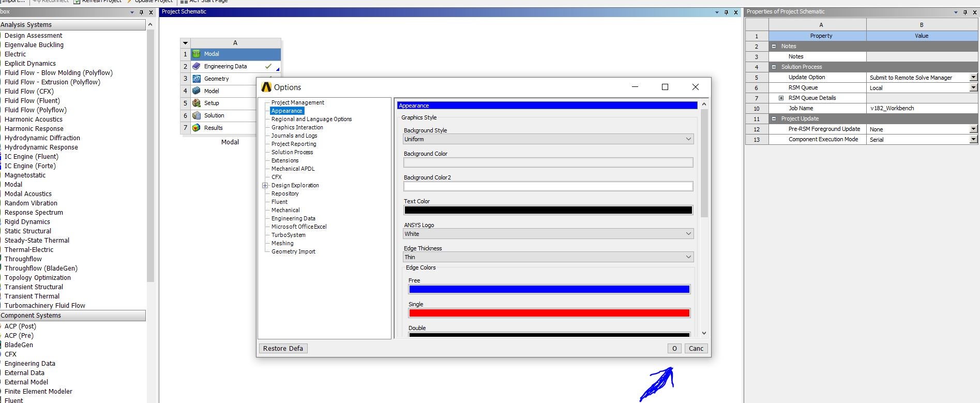The width and height of the screenshot is (980, 403).
Task: Select Appearance in the Options tree
Action: [x=287, y=111]
